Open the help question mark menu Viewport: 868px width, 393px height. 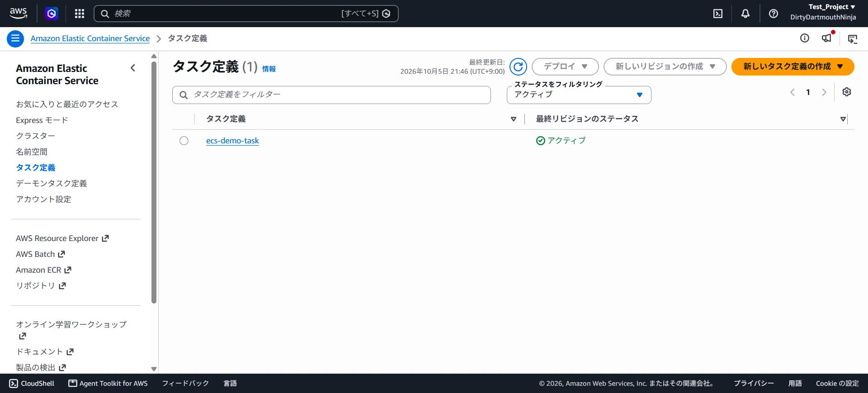[x=774, y=14]
